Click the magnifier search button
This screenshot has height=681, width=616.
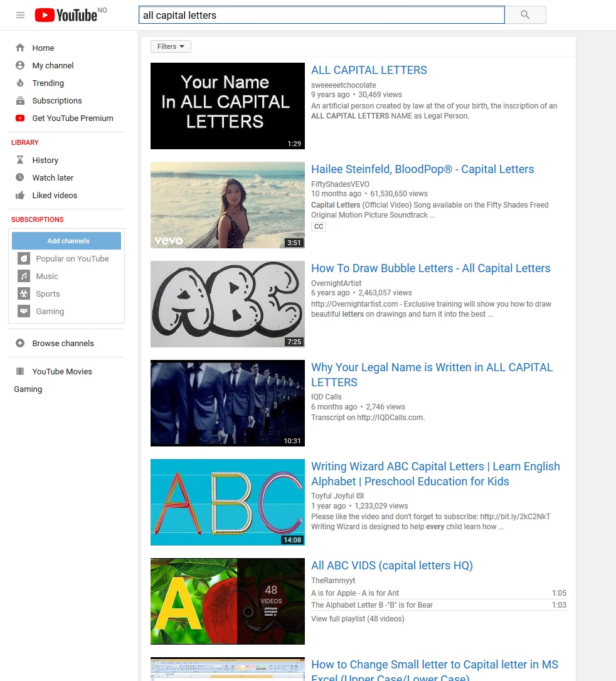525,15
